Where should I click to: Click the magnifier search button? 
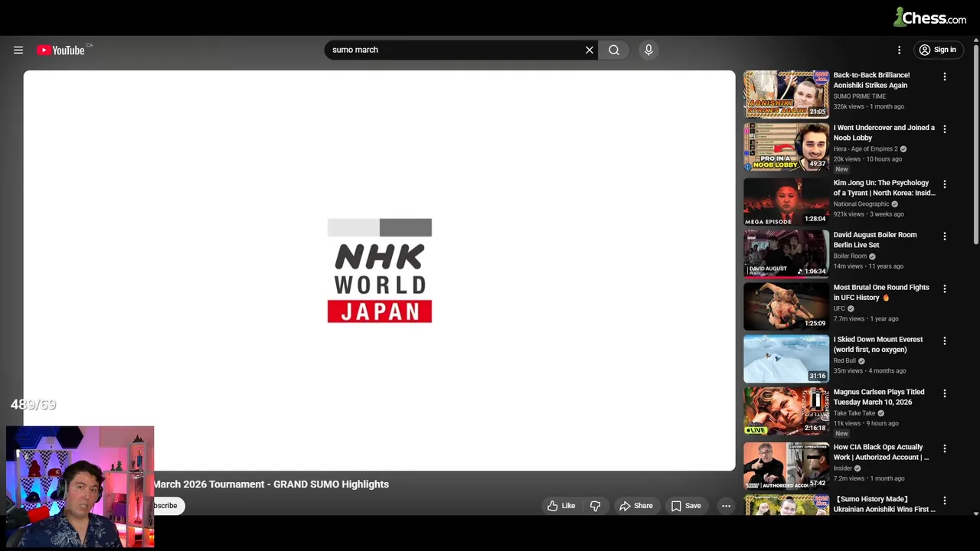pyautogui.click(x=614, y=50)
